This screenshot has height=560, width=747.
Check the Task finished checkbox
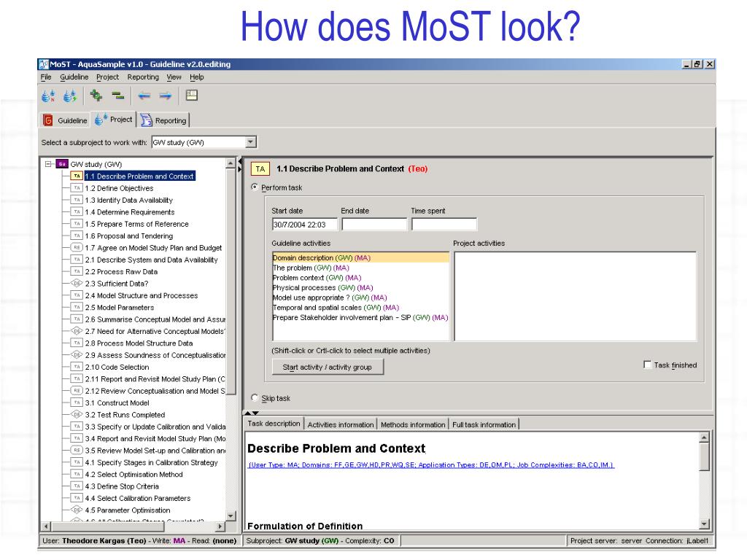(647, 365)
